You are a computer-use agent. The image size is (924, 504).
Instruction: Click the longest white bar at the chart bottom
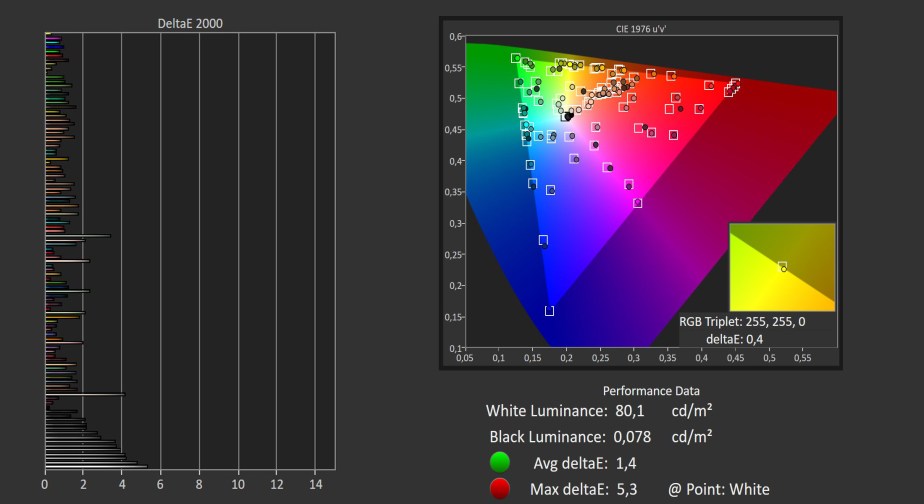point(96,466)
